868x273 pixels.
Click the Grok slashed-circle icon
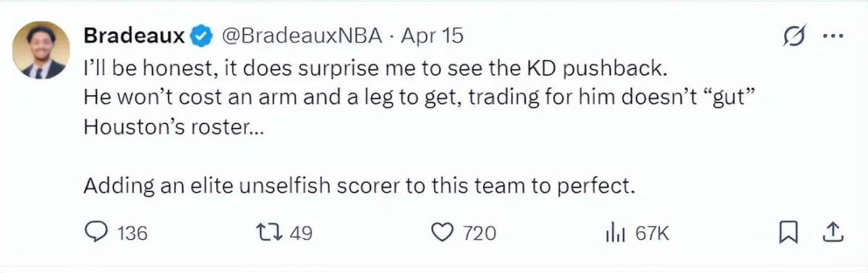[795, 36]
